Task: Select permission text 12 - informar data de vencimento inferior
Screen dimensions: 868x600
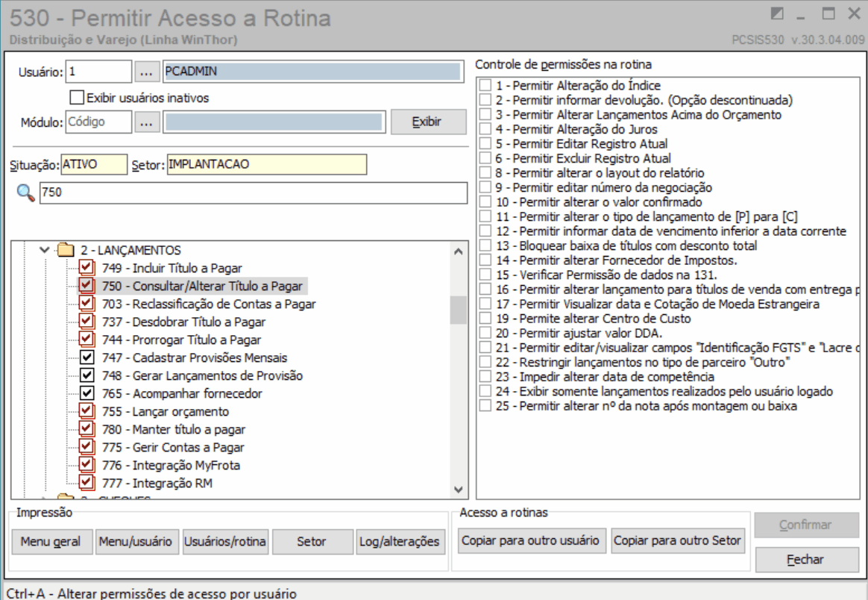Action: click(x=670, y=231)
